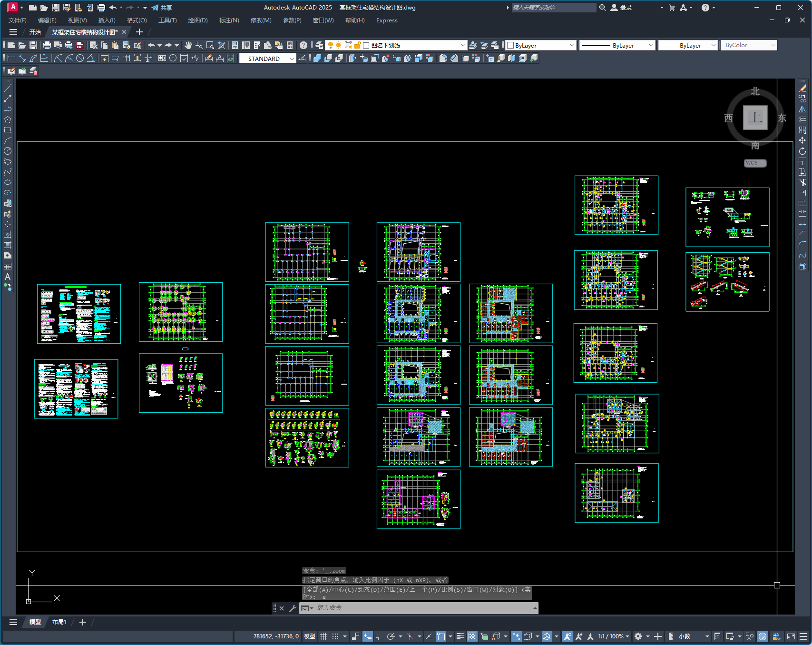Toggle Dynamic Input in status bar
The width and height of the screenshot is (812, 645).
367,636
